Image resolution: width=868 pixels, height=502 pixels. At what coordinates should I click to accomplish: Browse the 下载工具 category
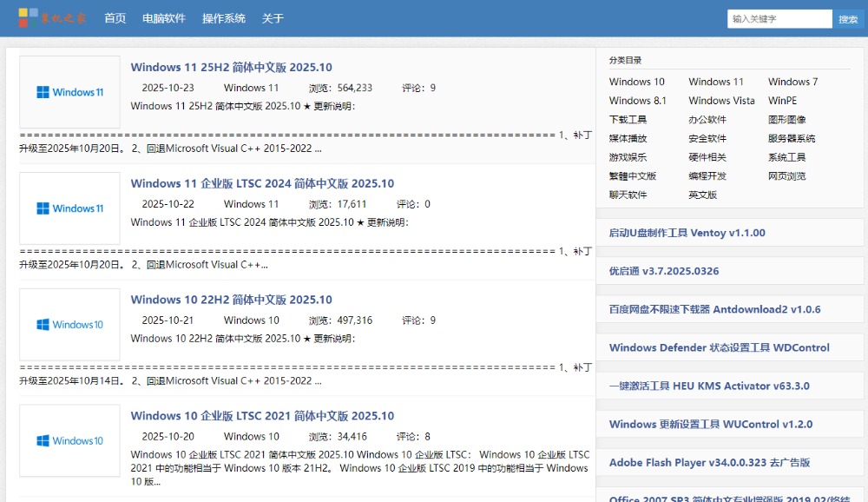628,120
